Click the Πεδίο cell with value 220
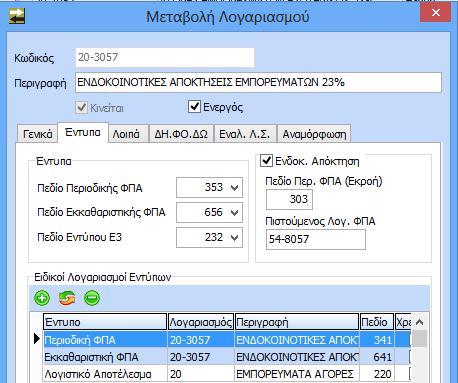 pos(377,374)
